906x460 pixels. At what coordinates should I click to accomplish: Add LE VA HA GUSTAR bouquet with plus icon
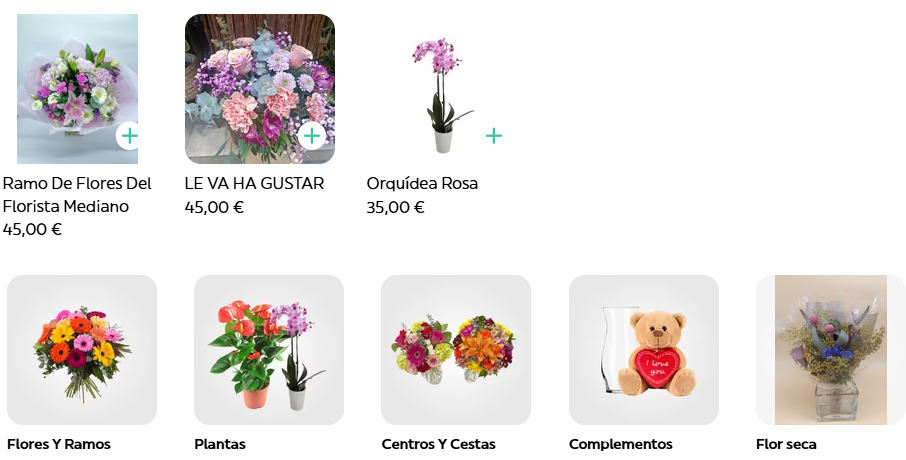tap(312, 136)
